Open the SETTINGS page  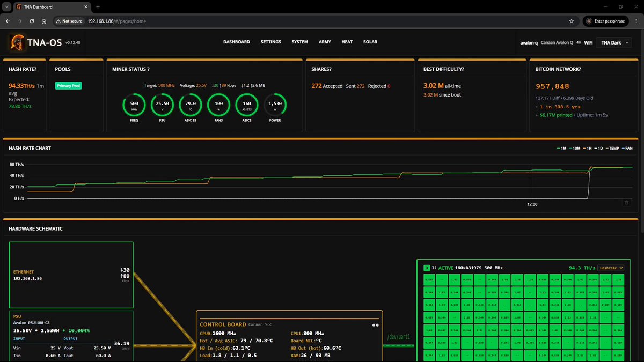tap(271, 42)
